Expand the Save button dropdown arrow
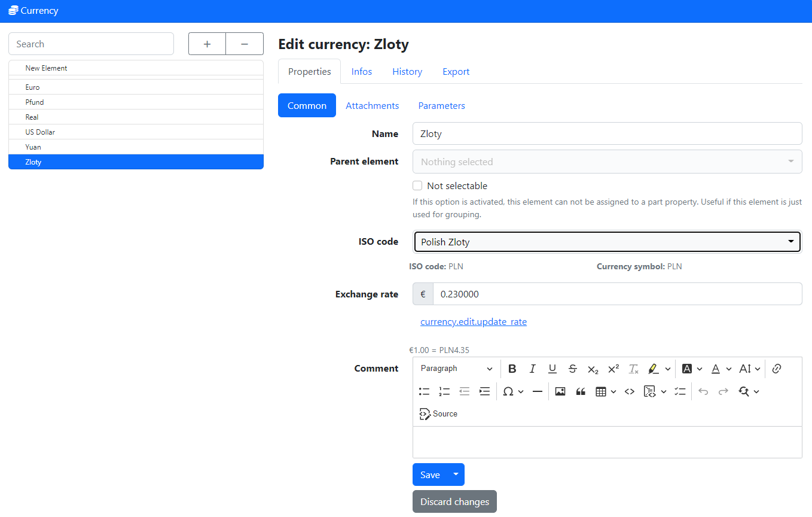The height and width of the screenshot is (517, 812). (x=456, y=475)
